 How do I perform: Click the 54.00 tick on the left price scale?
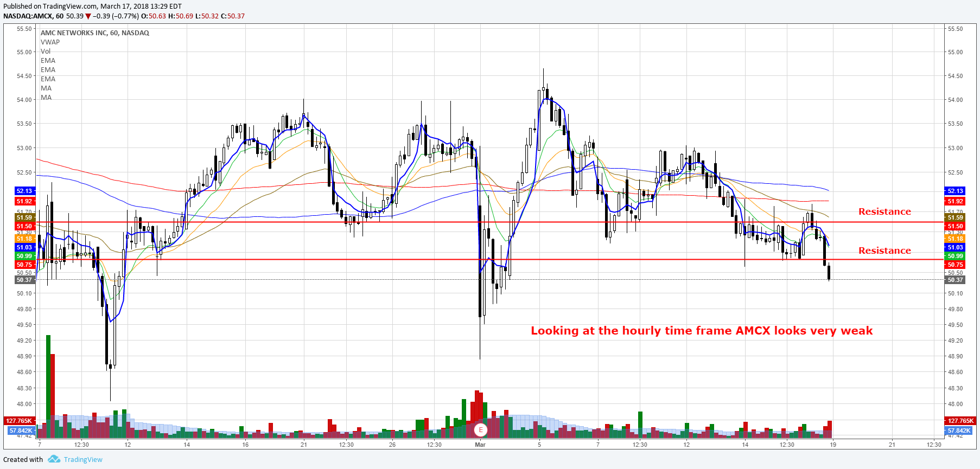coord(24,100)
